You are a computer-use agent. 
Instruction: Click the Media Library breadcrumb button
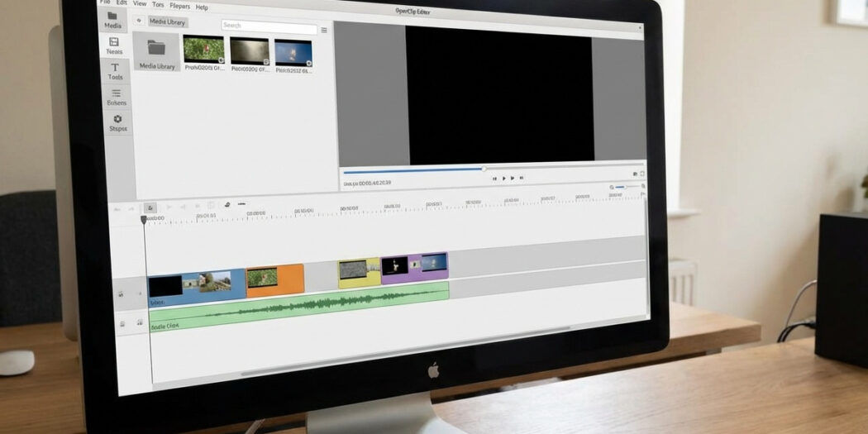tap(168, 22)
